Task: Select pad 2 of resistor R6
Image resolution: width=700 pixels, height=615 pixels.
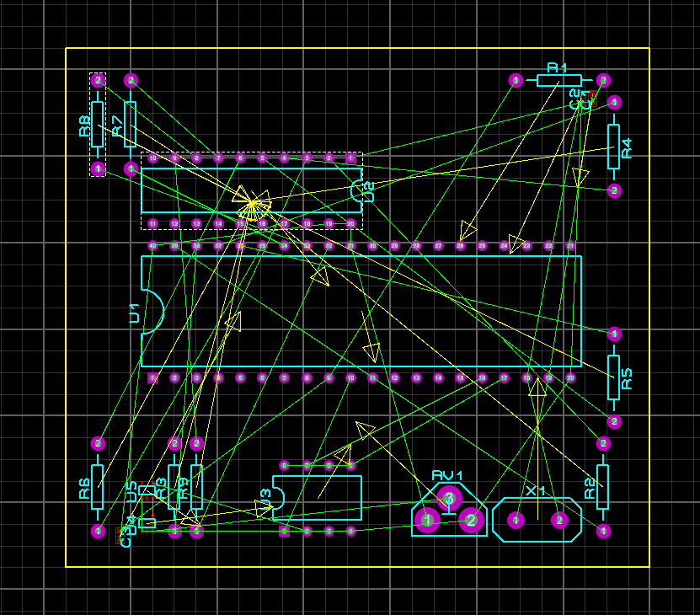Action: pyautogui.click(x=98, y=443)
